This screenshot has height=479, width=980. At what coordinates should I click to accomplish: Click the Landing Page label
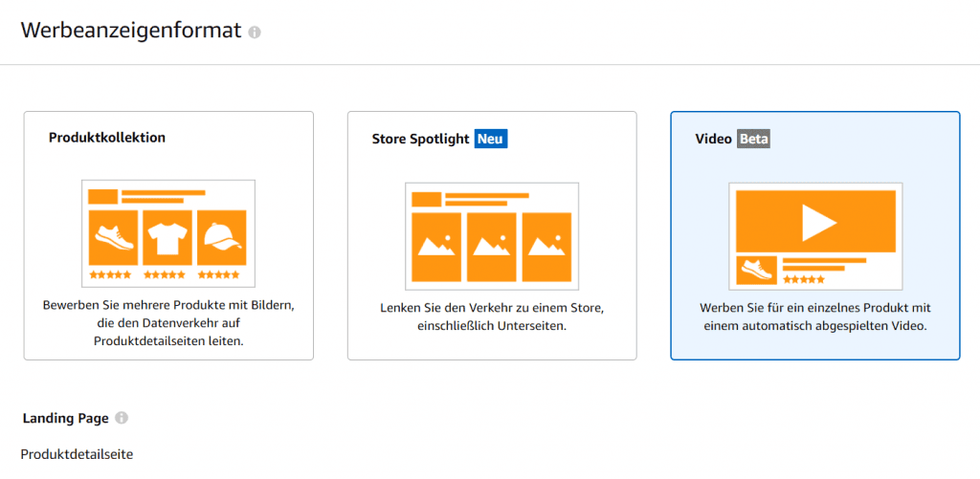click(x=66, y=418)
